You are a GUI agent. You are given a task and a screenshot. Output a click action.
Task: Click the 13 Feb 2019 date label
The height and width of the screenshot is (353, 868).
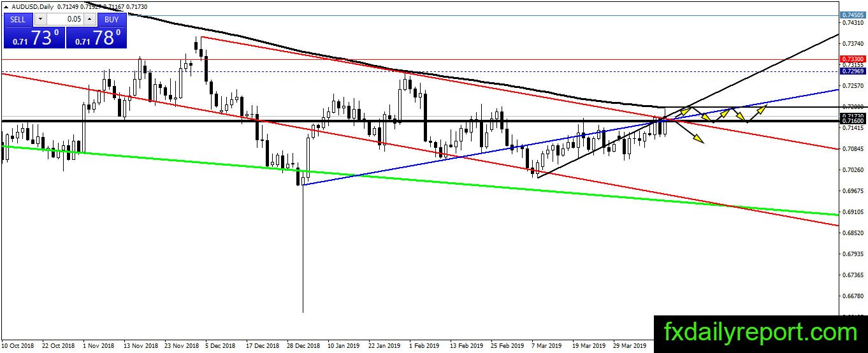pos(467,345)
